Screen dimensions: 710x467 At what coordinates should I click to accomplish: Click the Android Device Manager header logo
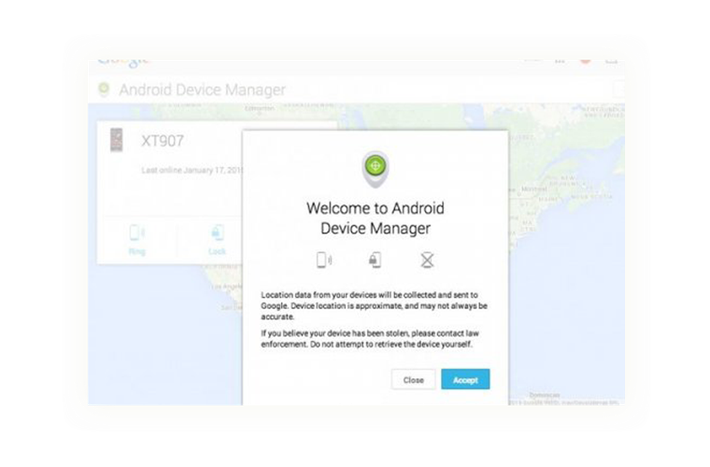tap(104, 89)
